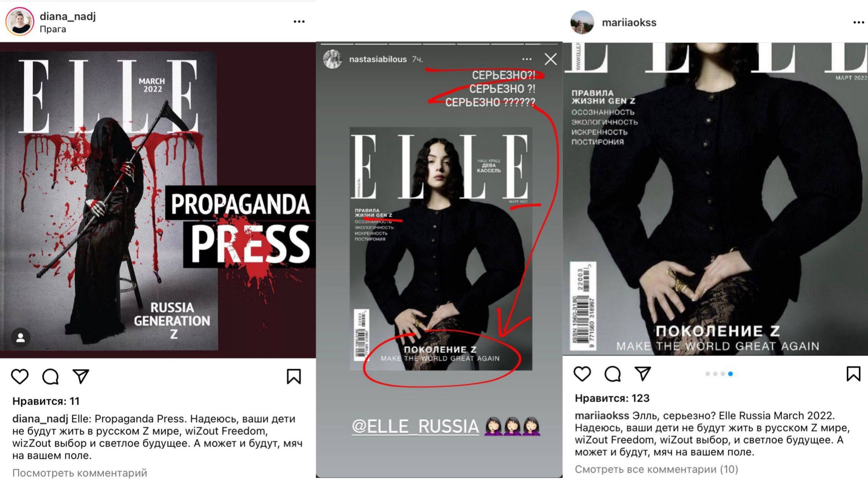Close the nastasiabilous story
This screenshot has height=488, width=868.
tap(550, 59)
